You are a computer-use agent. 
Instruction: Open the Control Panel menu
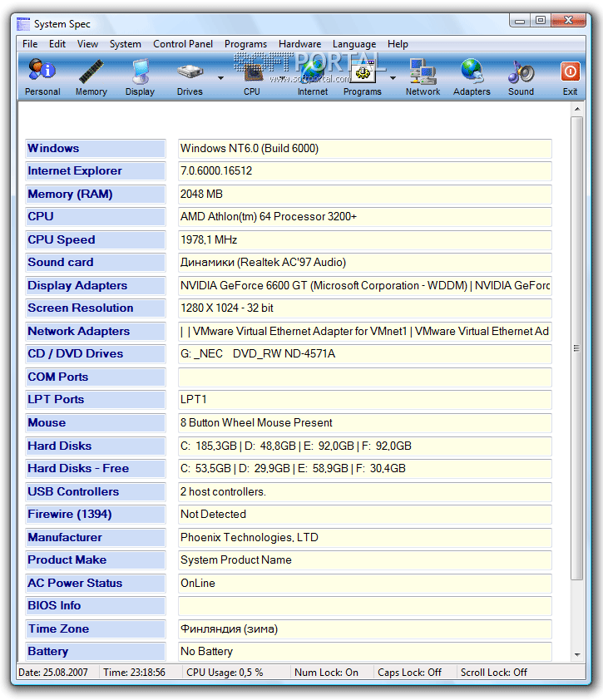click(183, 44)
